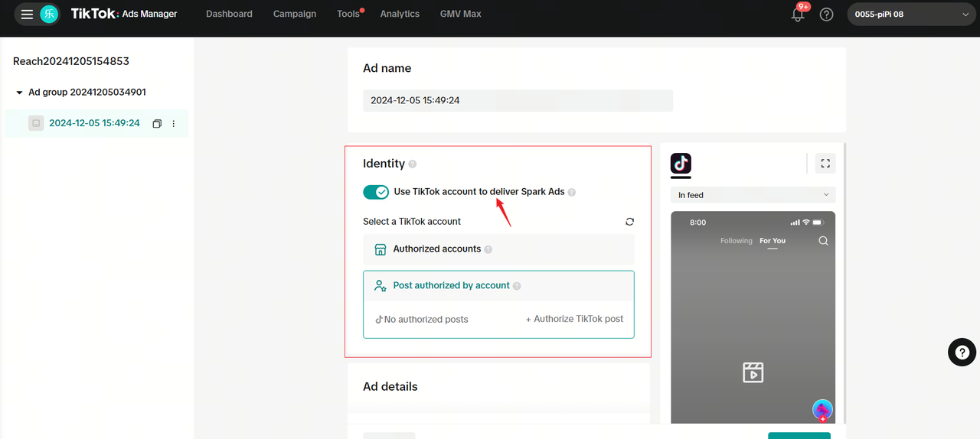This screenshot has height=439, width=980.
Task: Open the Tools menu
Action: (348, 14)
